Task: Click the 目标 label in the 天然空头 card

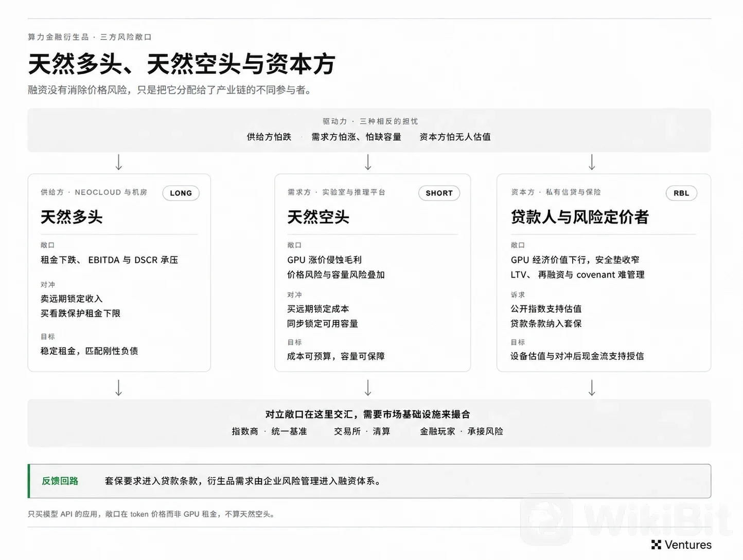Action: click(294, 342)
